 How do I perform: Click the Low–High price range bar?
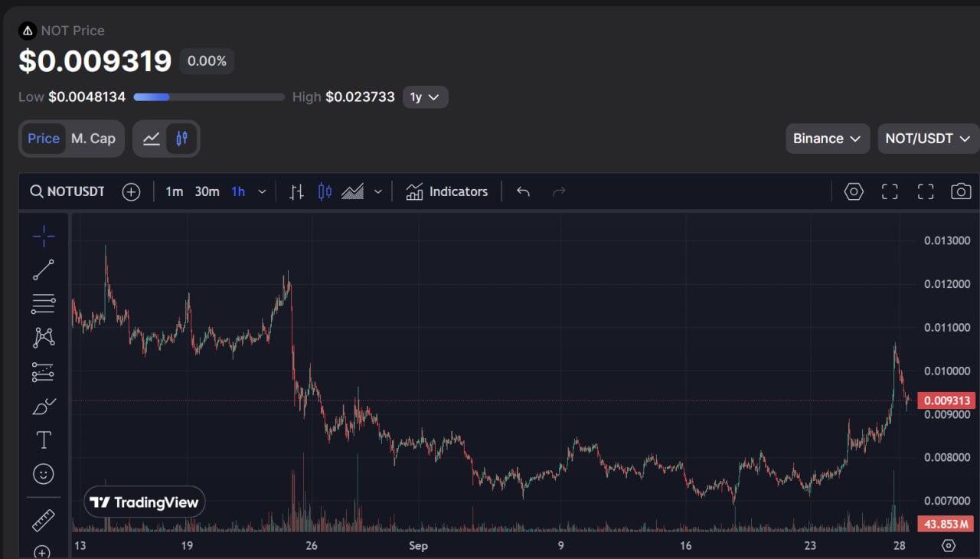(208, 97)
